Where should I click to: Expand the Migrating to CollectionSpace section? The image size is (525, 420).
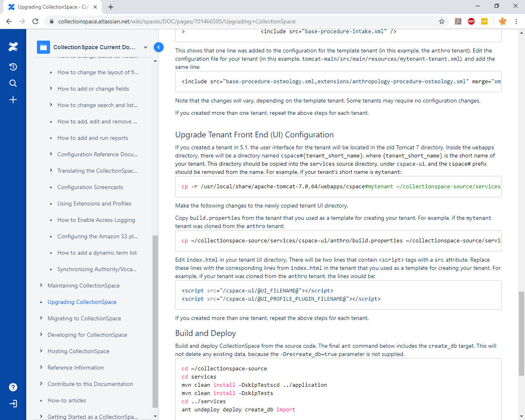(x=41, y=318)
